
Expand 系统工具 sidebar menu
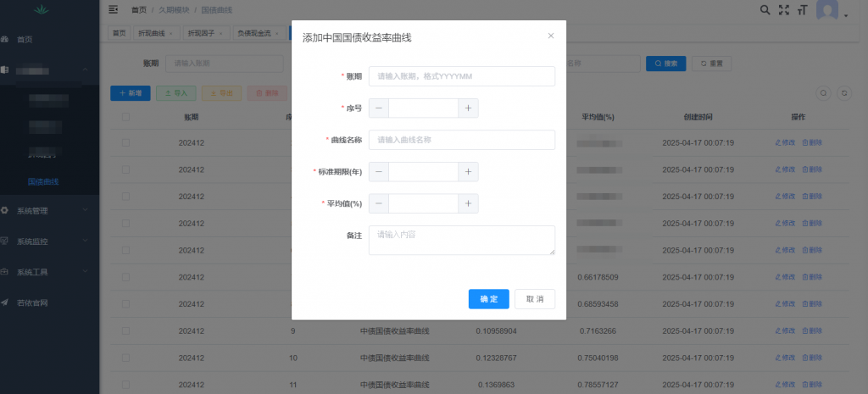[x=49, y=272]
